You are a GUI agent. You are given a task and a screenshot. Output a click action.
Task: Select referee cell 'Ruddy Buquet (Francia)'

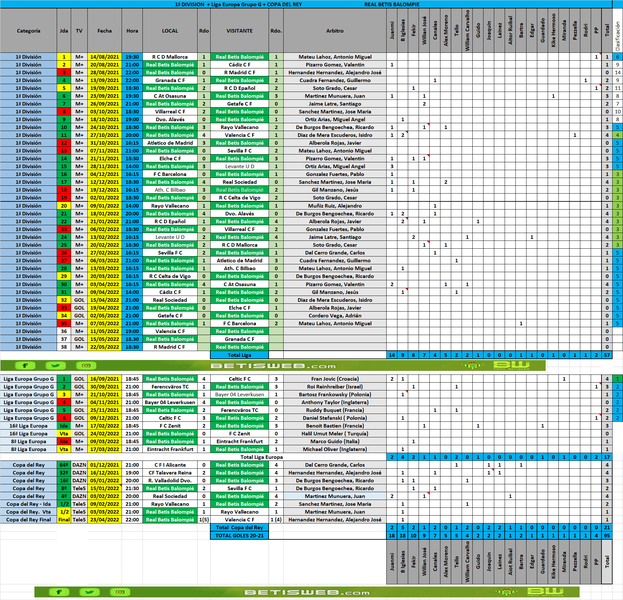pyautogui.click(x=335, y=410)
